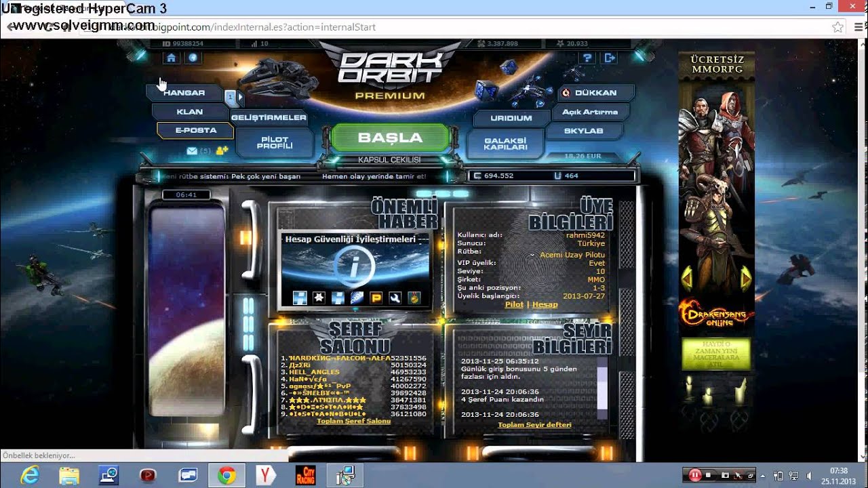Open File Explorer folder in taskbar
The image size is (868, 488).
pos(69,476)
